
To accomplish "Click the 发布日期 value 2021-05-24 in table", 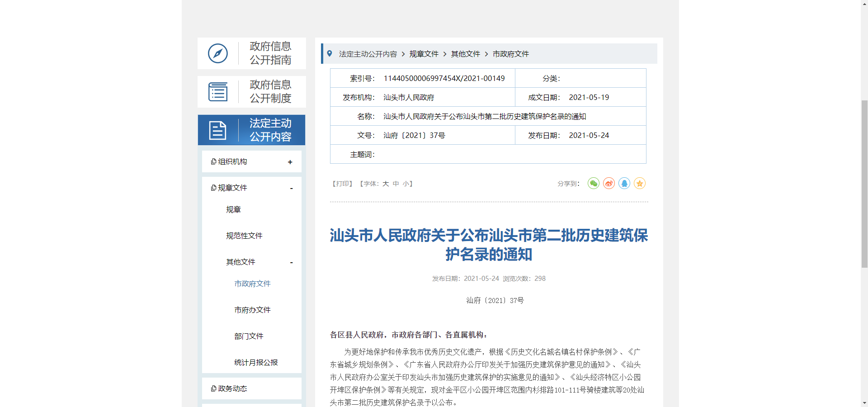I will coord(589,135).
